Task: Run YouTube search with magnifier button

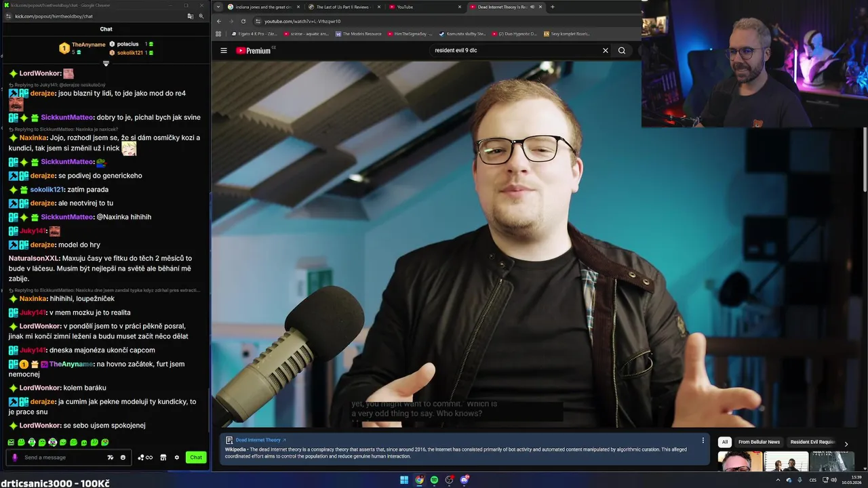Action: pos(622,50)
